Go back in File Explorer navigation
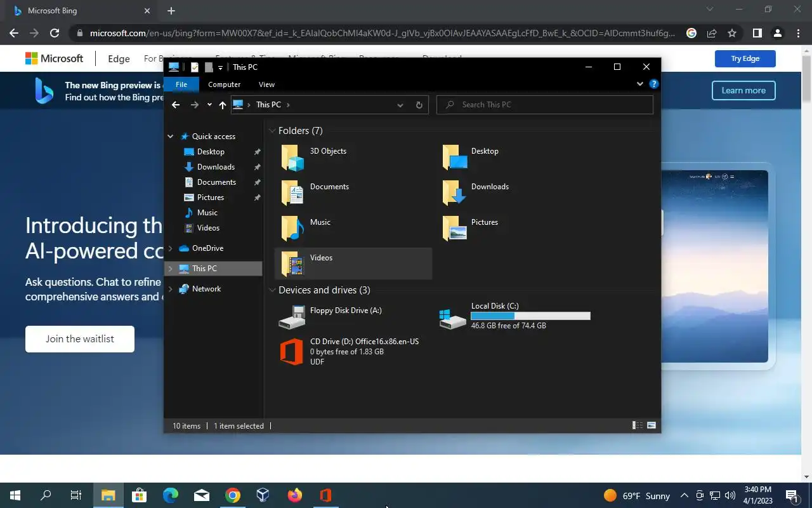 point(176,105)
